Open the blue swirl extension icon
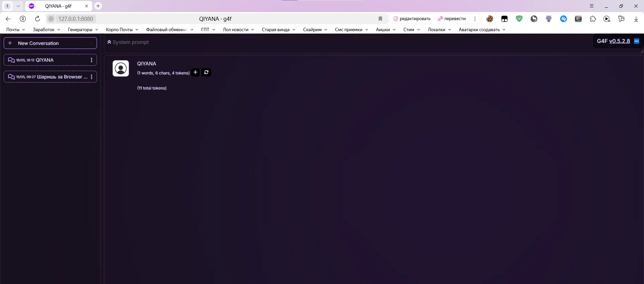Viewport: 644px width, 284px height. [x=563, y=19]
